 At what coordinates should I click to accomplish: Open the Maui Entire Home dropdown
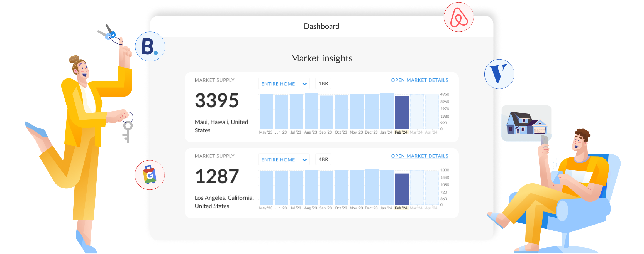(284, 84)
